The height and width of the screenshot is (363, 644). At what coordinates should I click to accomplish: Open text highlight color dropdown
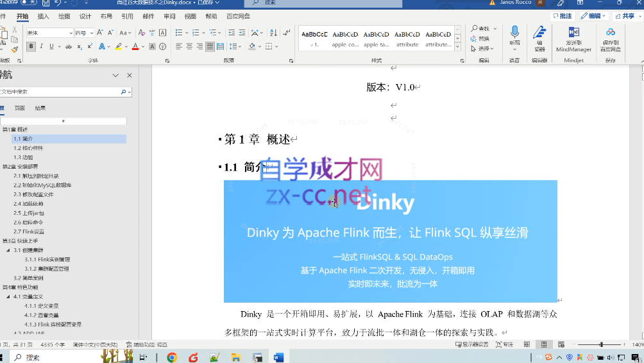tap(126, 46)
